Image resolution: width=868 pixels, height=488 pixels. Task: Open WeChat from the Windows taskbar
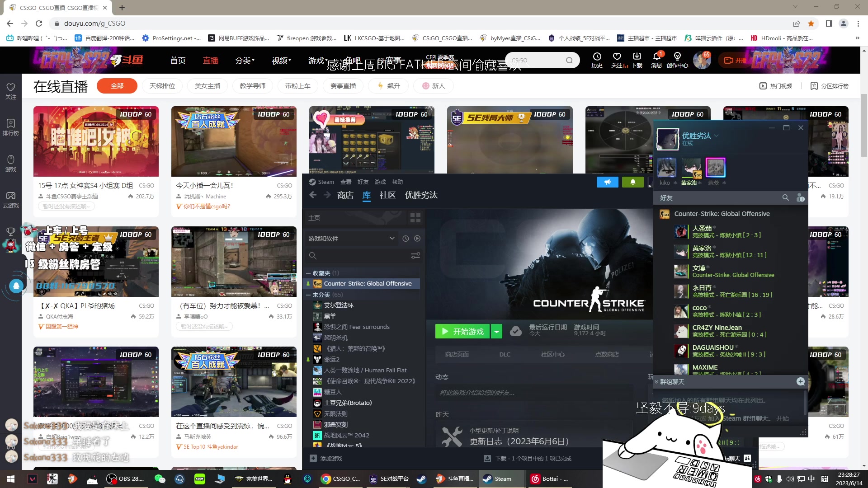click(x=160, y=479)
